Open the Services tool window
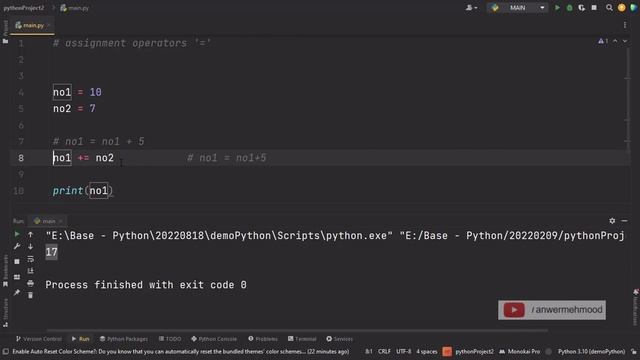The image size is (640, 360). pos(340,339)
